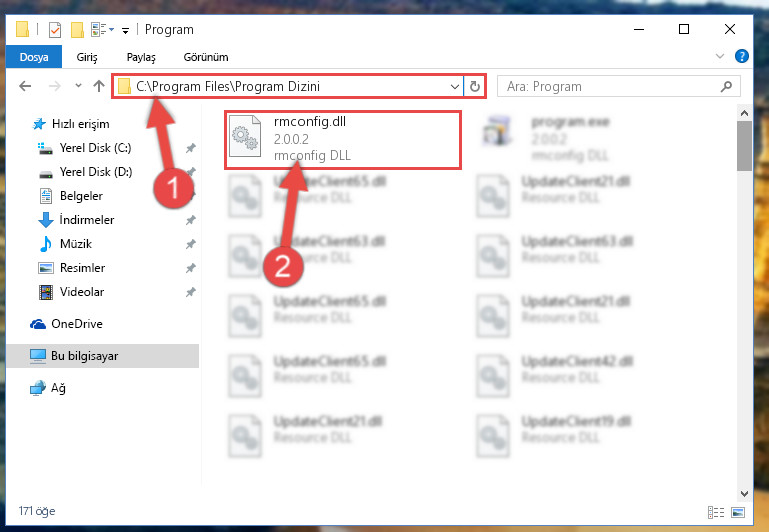This screenshot has width=769, height=532.
Task: Open the Customize Quick Access Toolbar dropdown
Action: point(126,31)
